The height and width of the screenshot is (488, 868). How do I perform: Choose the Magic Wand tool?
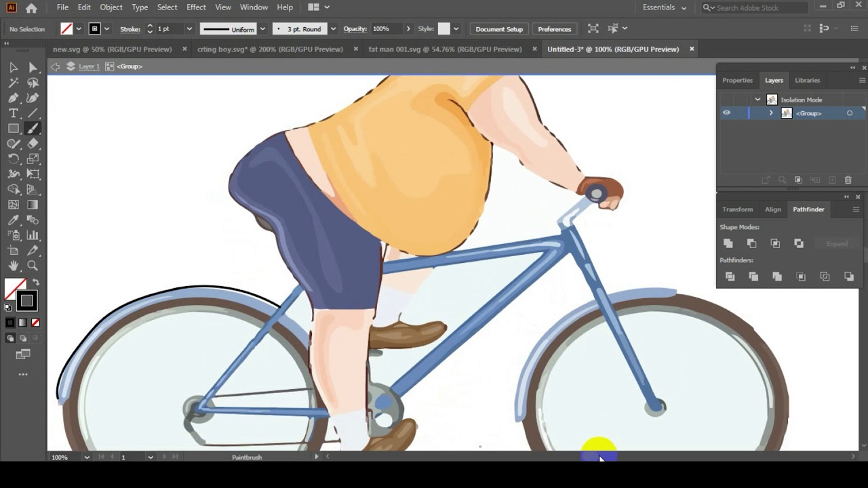[x=13, y=83]
